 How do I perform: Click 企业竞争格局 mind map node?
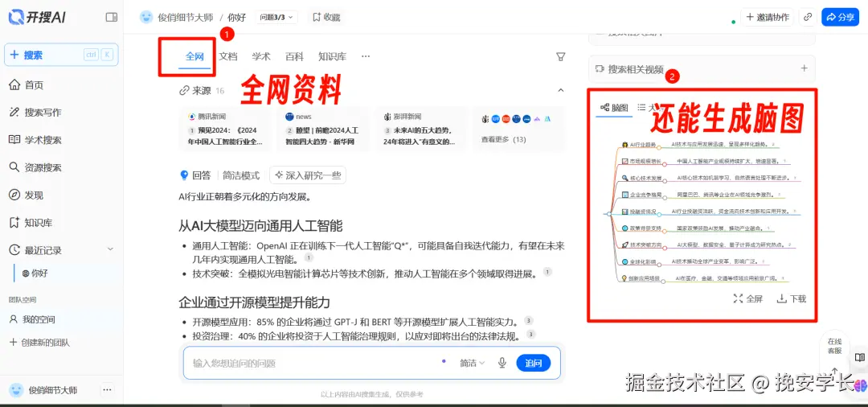(641, 195)
